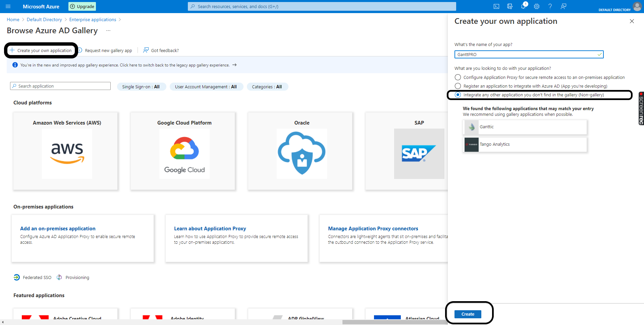Open Cloud Shell from the top bar

point(496,6)
